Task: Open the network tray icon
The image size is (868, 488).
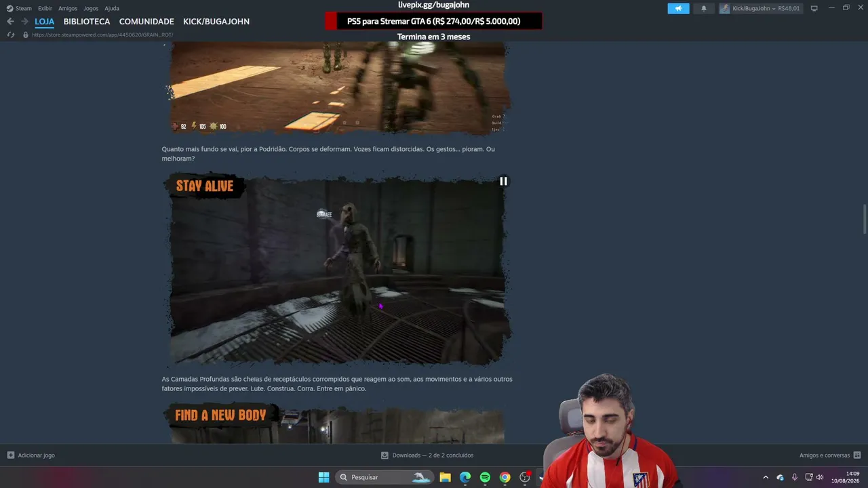Action: (x=808, y=477)
